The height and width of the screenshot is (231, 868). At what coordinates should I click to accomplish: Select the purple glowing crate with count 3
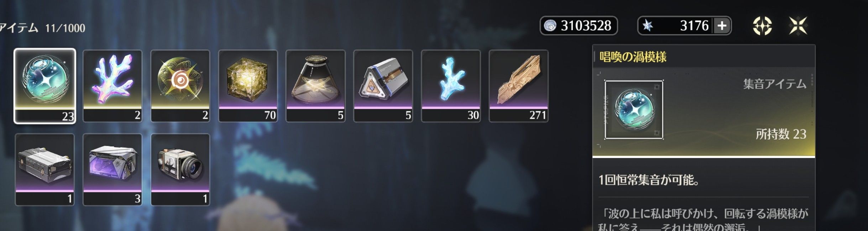coord(113,170)
